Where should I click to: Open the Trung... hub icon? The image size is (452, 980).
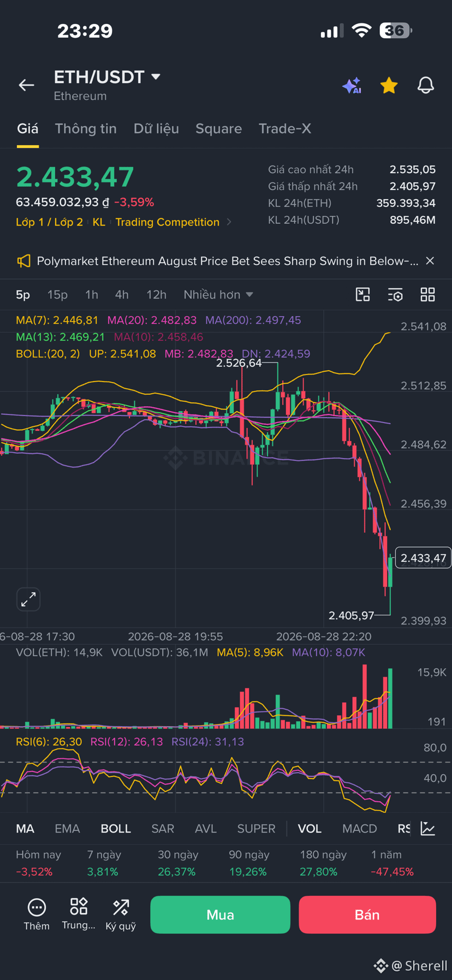click(x=79, y=914)
